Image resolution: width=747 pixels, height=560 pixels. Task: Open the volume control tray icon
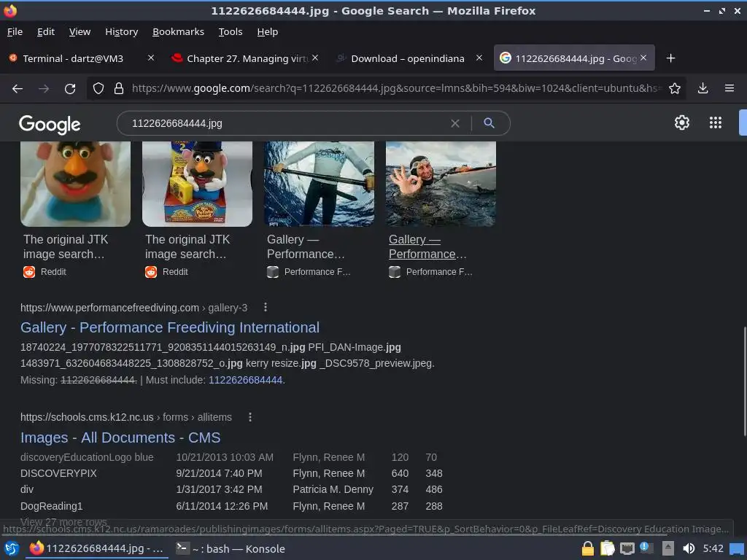[x=689, y=548]
